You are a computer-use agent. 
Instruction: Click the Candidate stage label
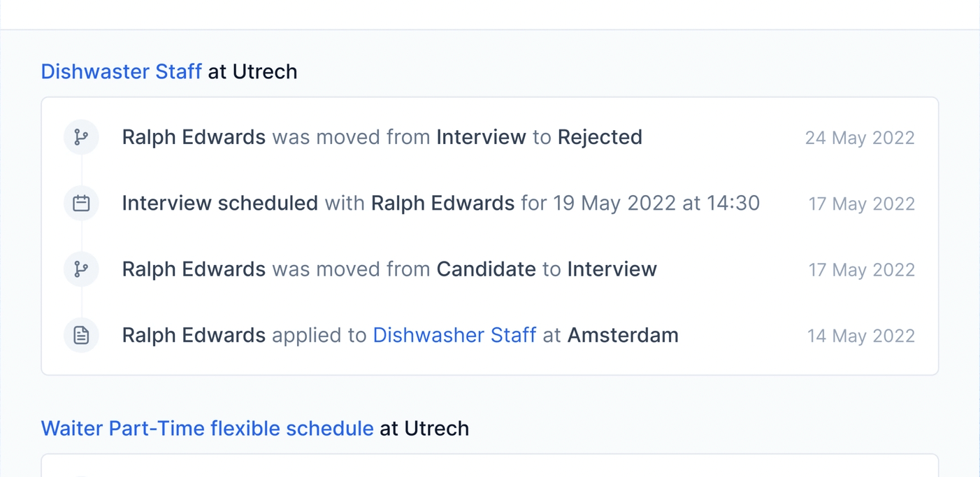(x=486, y=269)
